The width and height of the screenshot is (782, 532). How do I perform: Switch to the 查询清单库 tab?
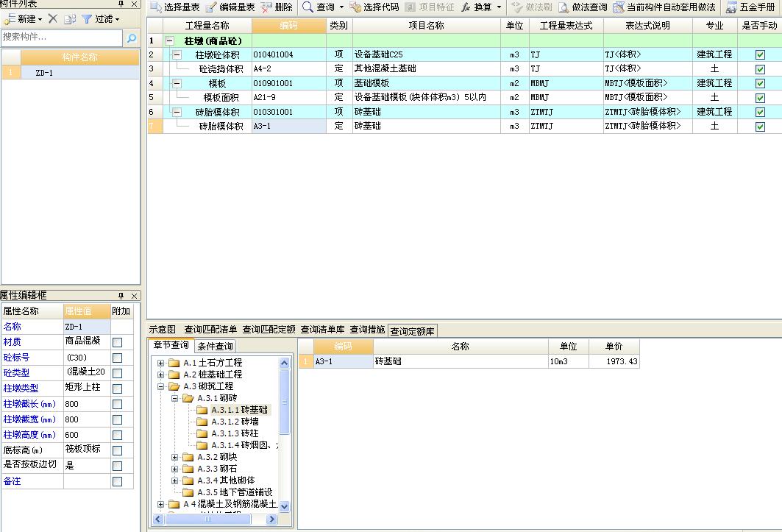tap(323, 330)
